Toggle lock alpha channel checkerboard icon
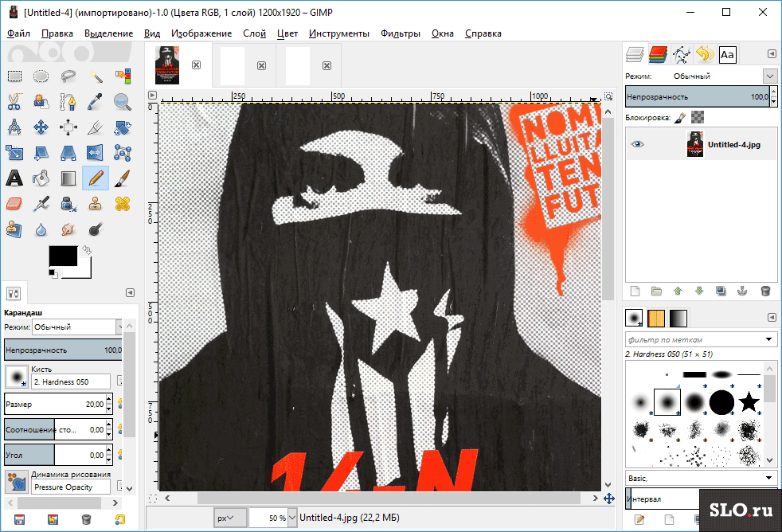The width and height of the screenshot is (782, 532). 698,118
